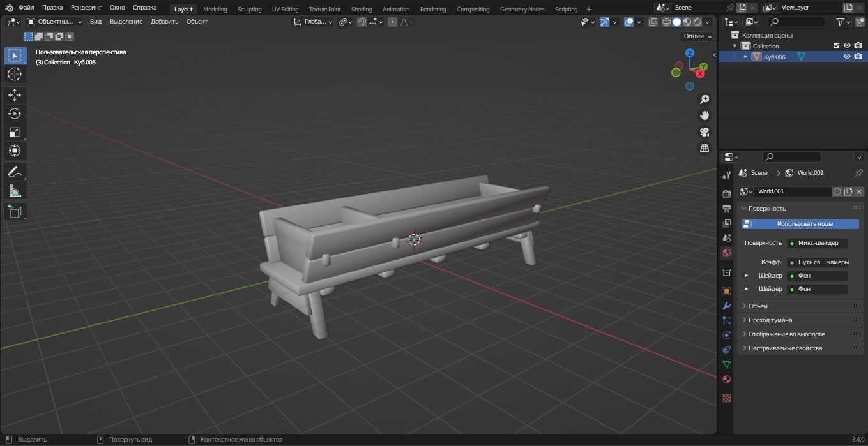Image resolution: width=868 pixels, height=446 pixels.
Task: Expand the Куб.006 outliner item
Action: (745, 57)
